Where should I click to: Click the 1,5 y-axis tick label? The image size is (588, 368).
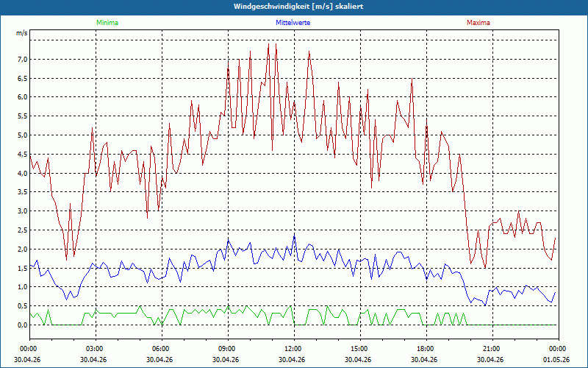pos(22,268)
